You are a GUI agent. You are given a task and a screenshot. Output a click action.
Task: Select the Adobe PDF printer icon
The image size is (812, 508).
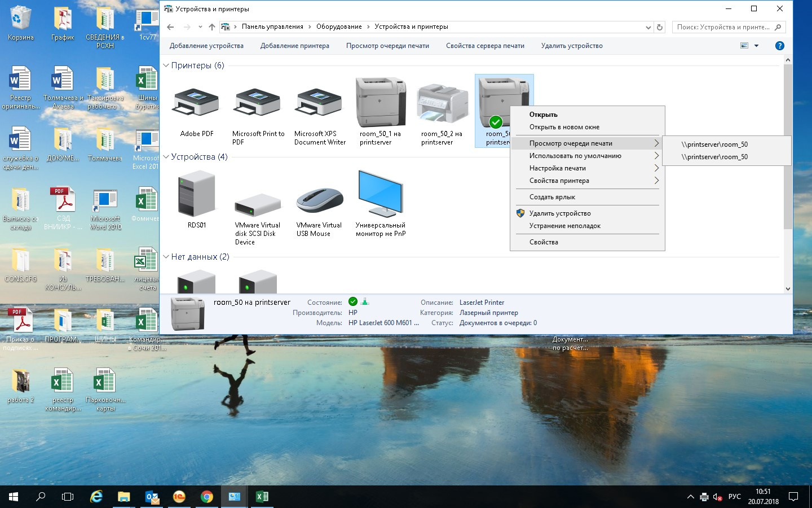click(196, 103)
